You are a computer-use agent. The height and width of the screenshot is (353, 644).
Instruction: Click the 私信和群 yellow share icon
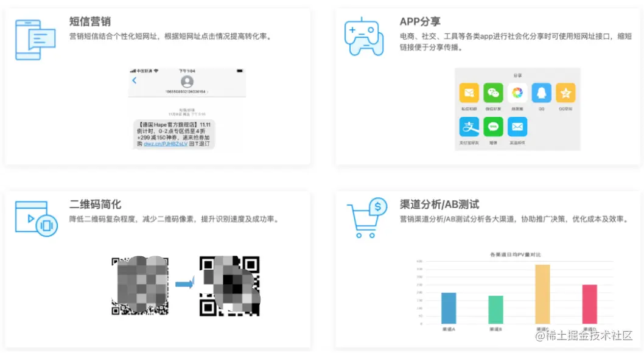click(x=469, y=93)
